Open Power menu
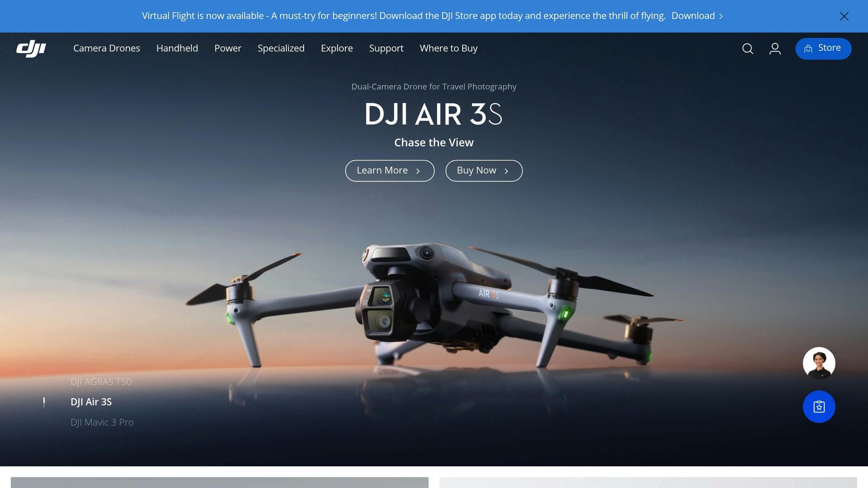The width and height of the screenshot is (868, 488). (x=228, y=48)
